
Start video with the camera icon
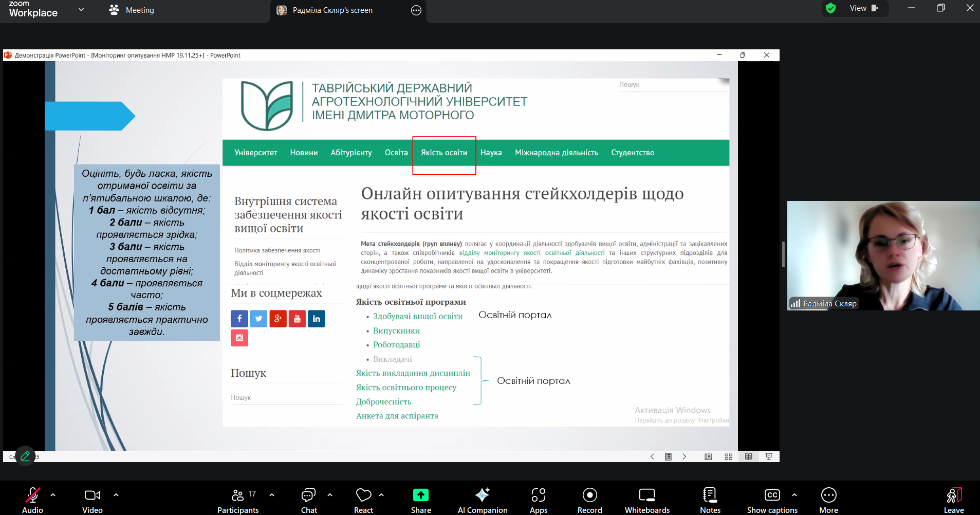(x=93, y=495)
